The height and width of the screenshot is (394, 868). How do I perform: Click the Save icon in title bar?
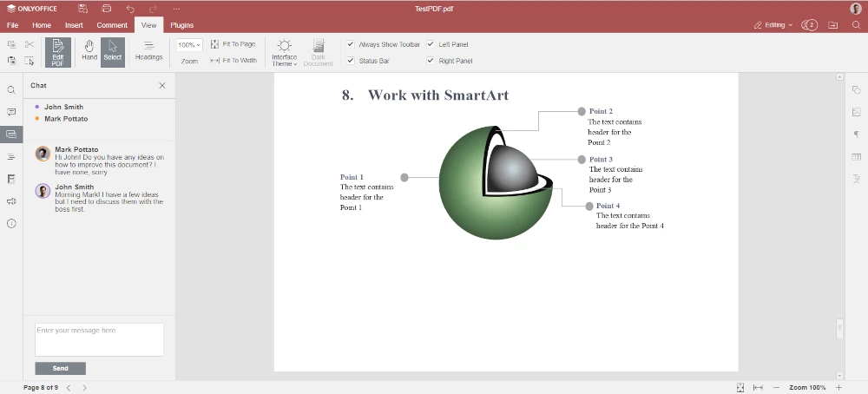pos(83,9)
